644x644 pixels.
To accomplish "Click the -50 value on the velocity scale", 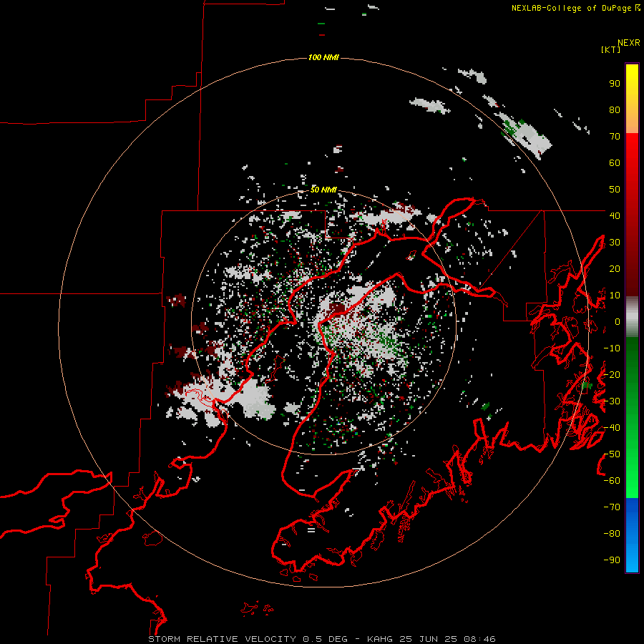I will click(612, 454).
